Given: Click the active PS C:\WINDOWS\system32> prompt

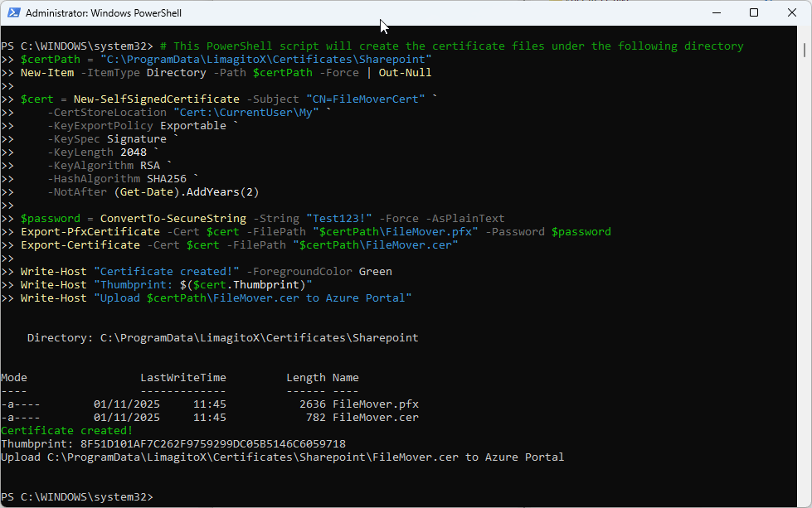Looking at the screenshot, I should 75,496.
